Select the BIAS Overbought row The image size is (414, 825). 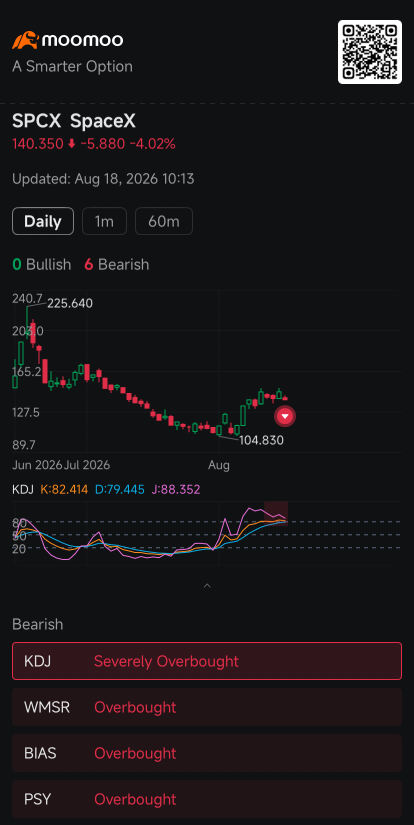207,753
